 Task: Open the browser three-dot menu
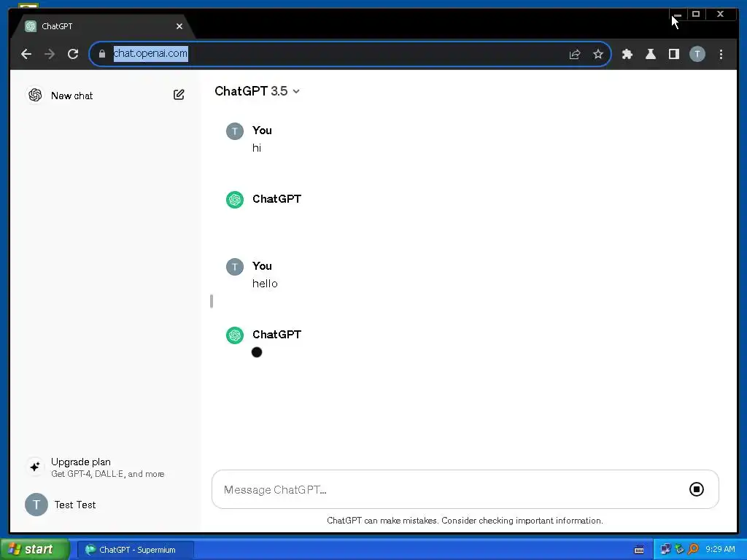pos(721,54)
